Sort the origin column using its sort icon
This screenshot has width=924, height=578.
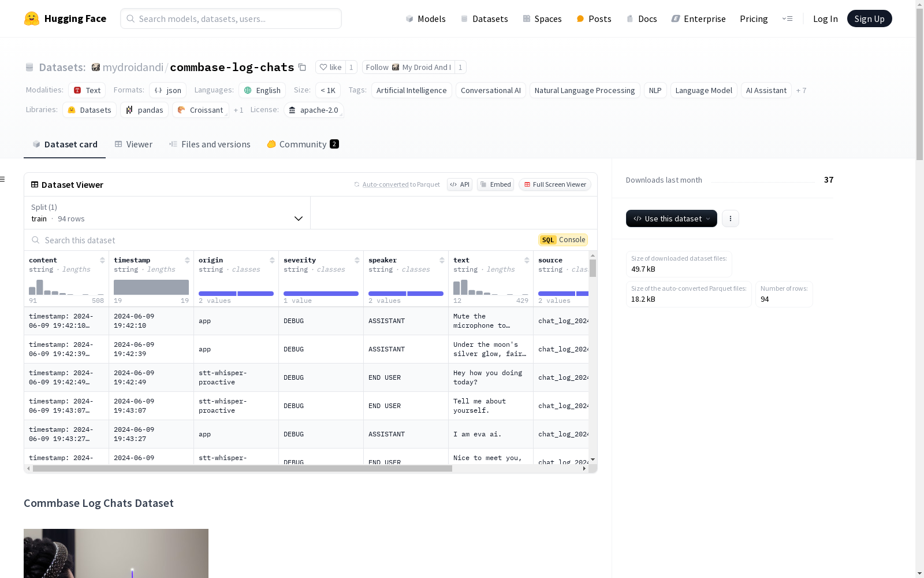pyautogui.click(x=272, y=260)
